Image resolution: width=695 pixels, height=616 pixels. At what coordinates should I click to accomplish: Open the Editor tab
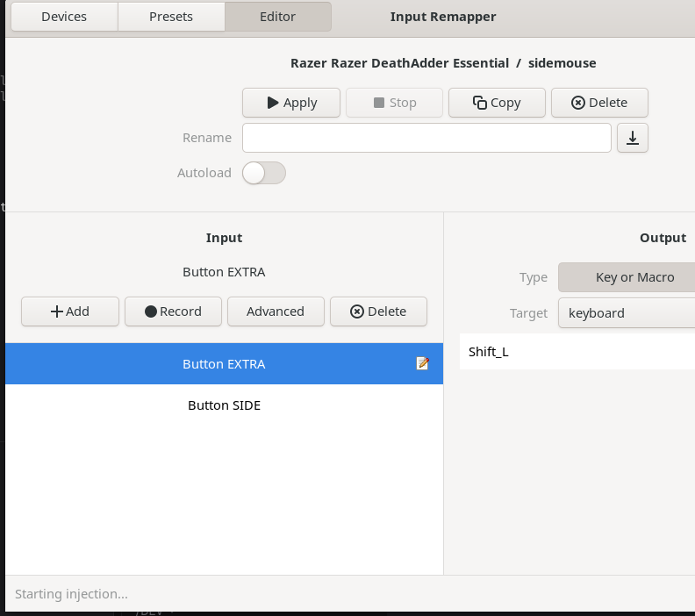[x=277, y=17]
